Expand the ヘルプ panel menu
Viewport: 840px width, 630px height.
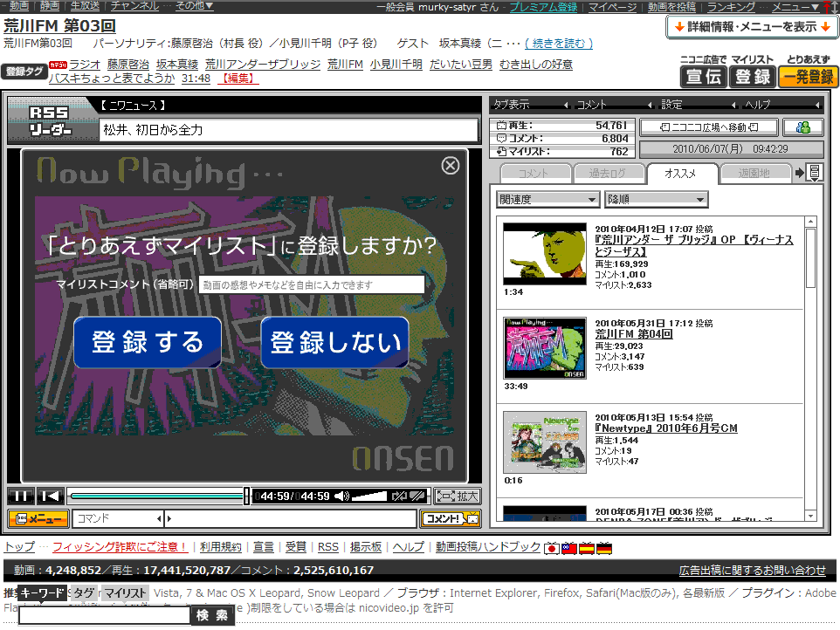click(782, 105)
